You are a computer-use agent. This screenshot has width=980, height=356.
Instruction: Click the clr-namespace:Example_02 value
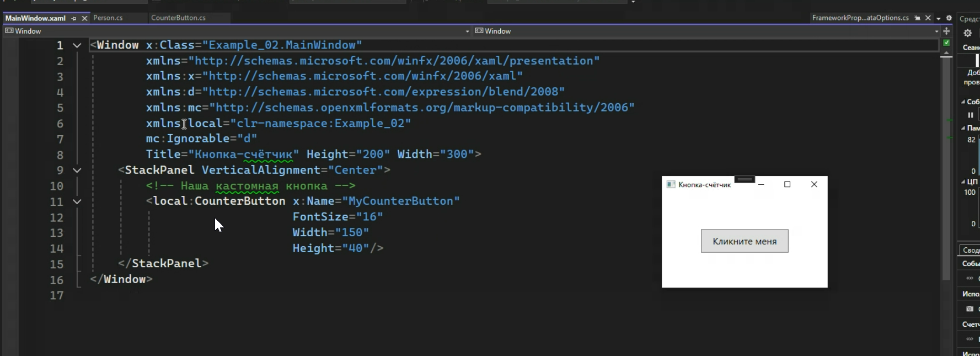(324, 124)
